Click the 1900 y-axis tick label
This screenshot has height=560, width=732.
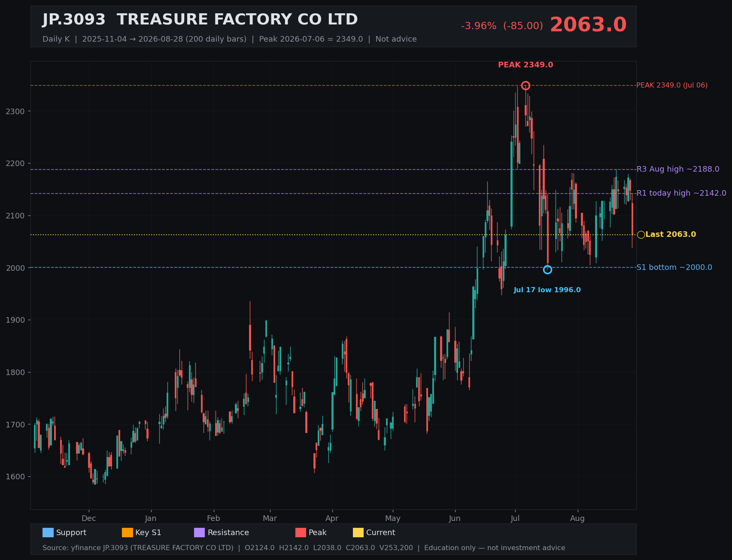(16, 320)
